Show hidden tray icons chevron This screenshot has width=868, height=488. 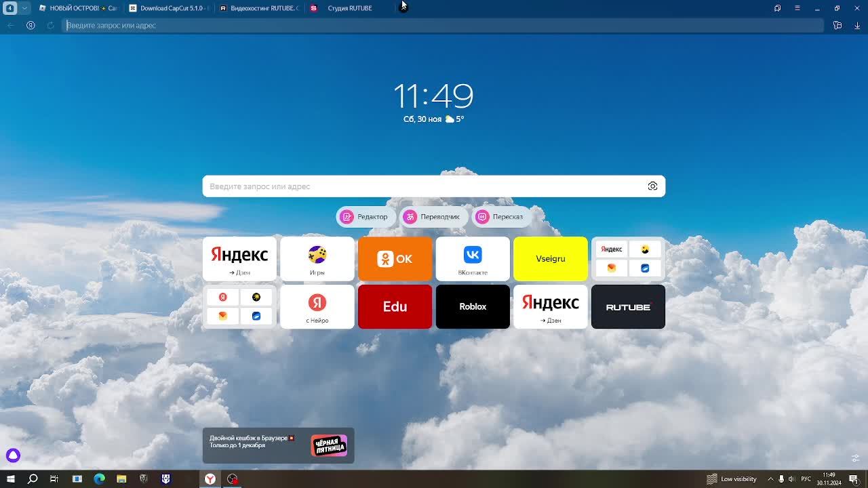click(x=770, y=479)
